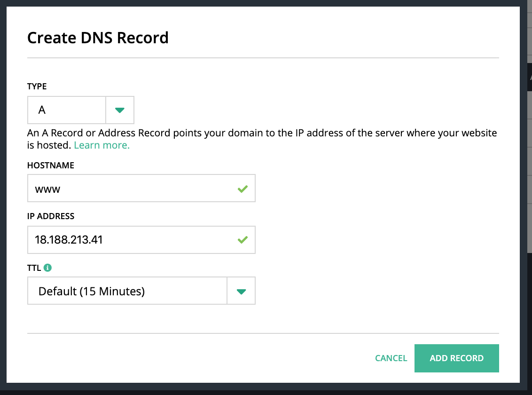532x395 pixels.
Task: Click the Default (15 Minutes) TTL field
Action: tap(127, 291)
